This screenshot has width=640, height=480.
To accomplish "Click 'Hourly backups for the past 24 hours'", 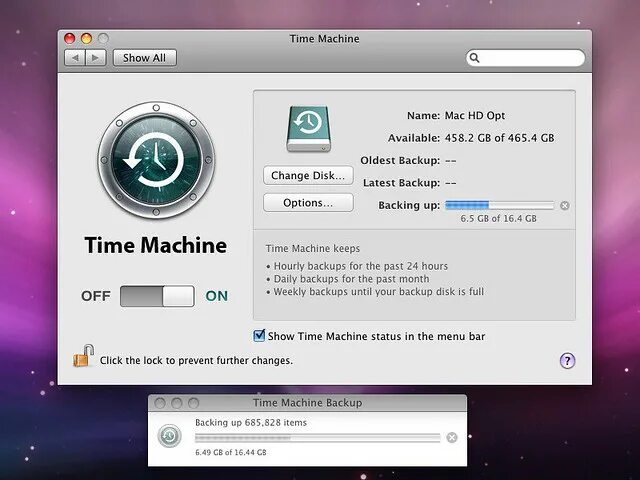I will point(361,266).
